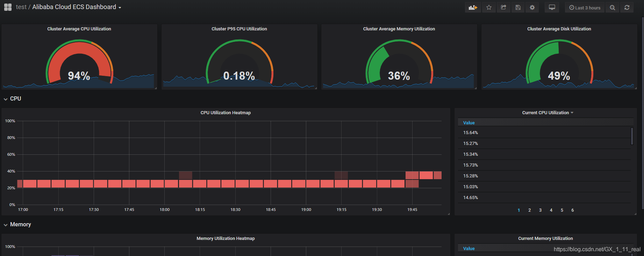Image resolution: width=644 pixels, height=256 pixels.
Task: Go to page 1 of CPU table
Action: pyautogui.click(x=519, y=210)
